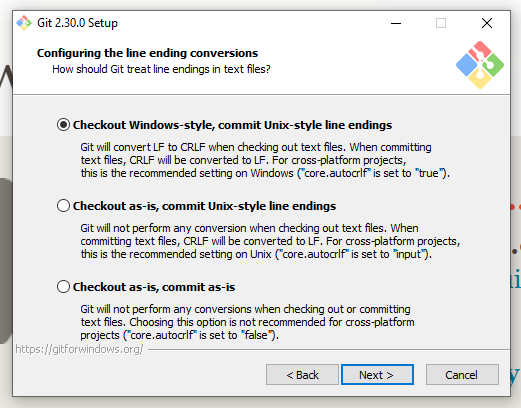
Task: Open the gitforwindows.org link
Action: [x=79, y=349]
